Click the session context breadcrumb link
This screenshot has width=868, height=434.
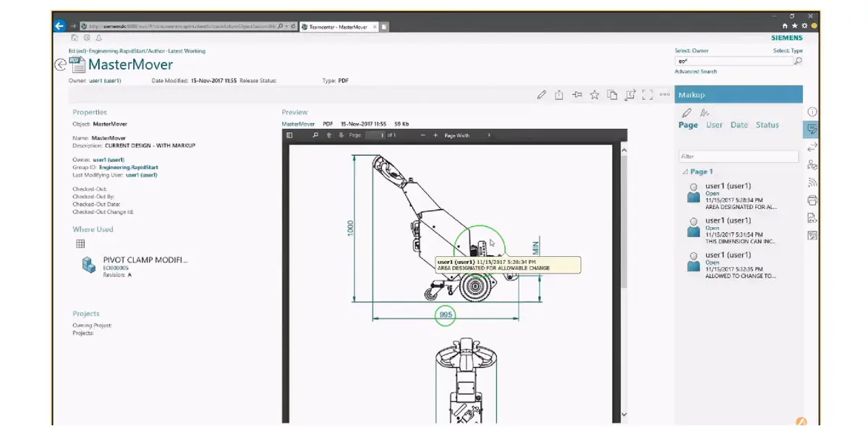(137, 51)
